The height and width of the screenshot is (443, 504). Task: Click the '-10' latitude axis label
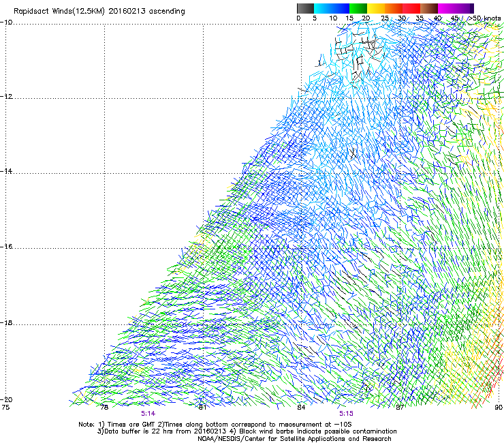pos(6,22)
